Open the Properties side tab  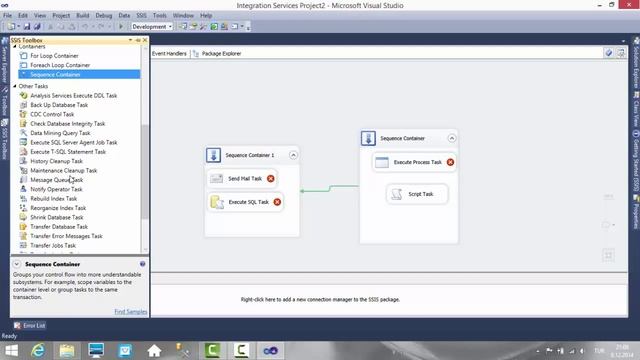636,212
